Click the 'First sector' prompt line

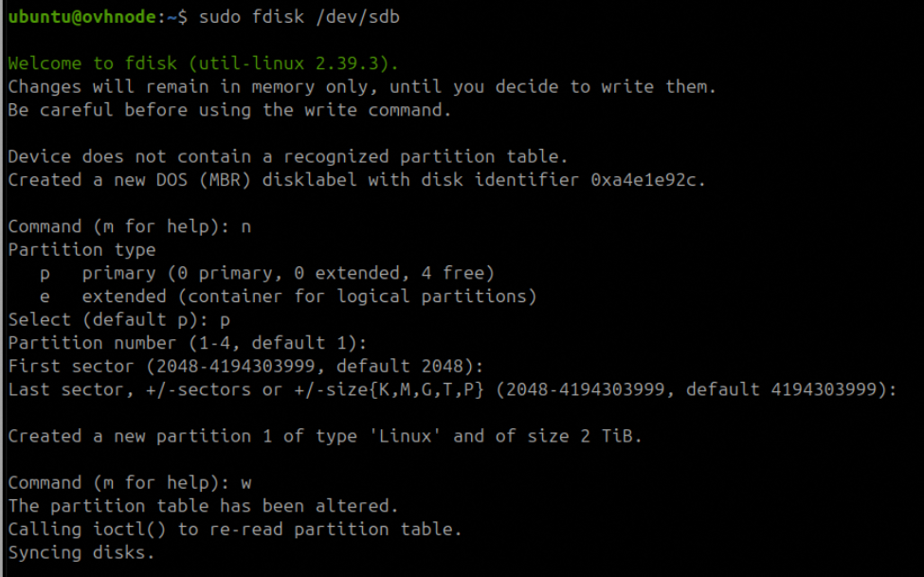pyautogui.click(x=245, y=366)
